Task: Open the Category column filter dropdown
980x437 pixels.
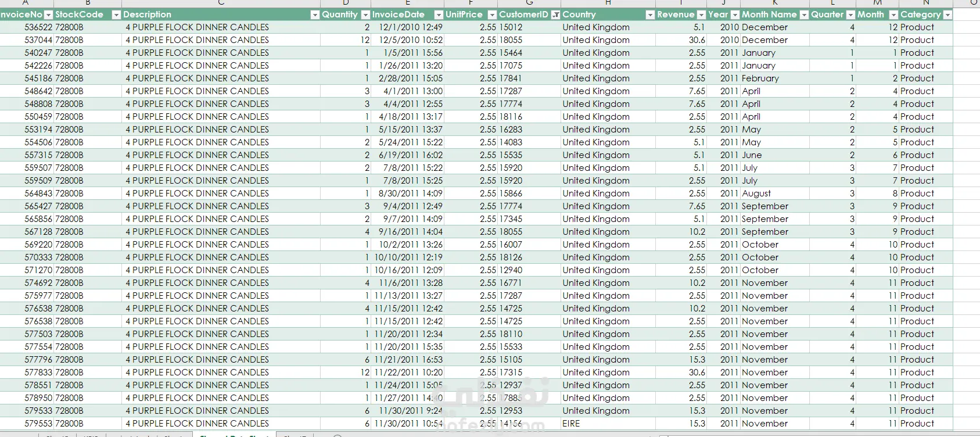Action: tap(947, 15)
